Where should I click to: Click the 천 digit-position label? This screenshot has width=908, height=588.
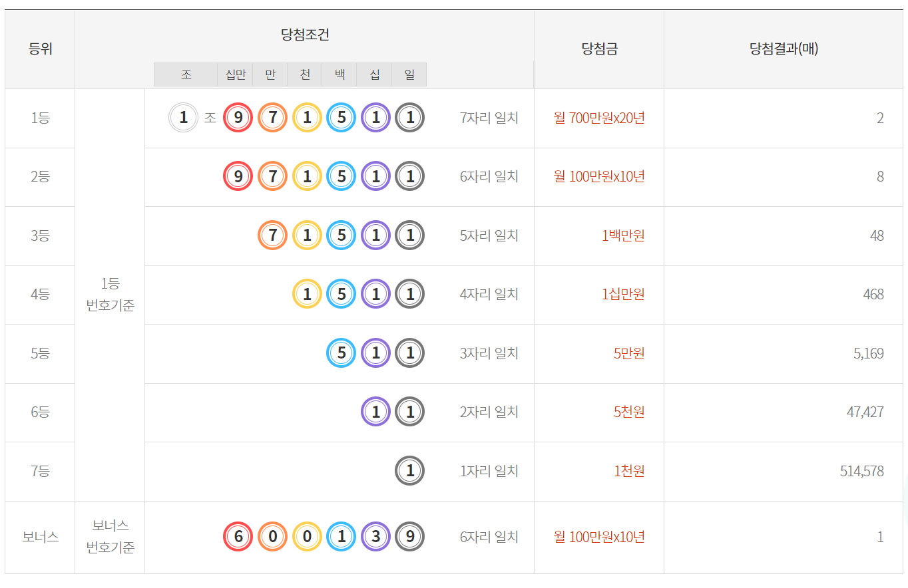tap(305, 74)
